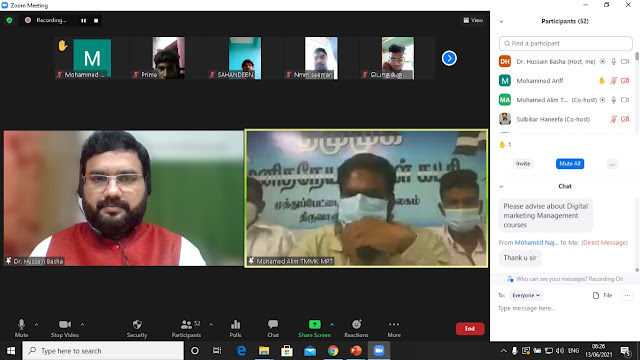
Task: Click Type message here chat input
Action: [564, 309]
